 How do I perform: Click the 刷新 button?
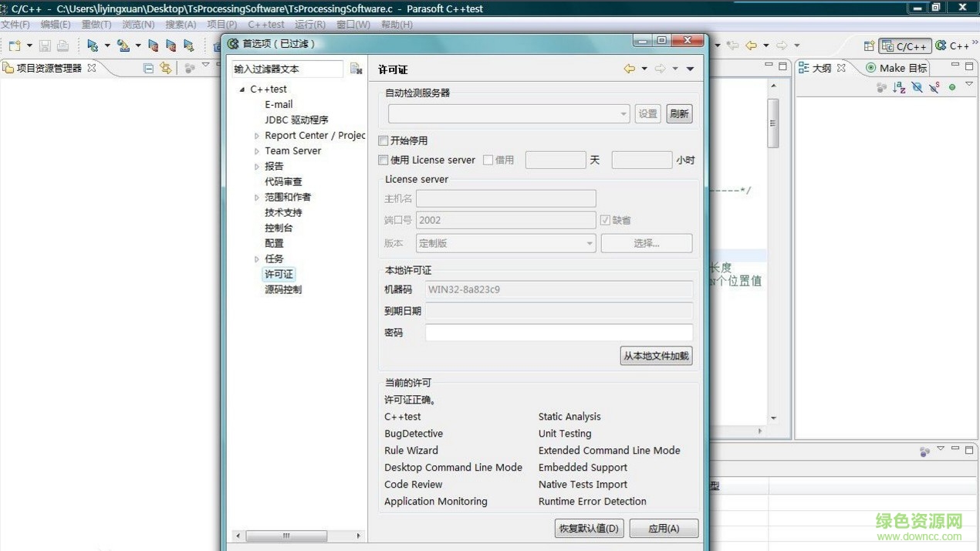pyautogui.click(x=678, y=113)
